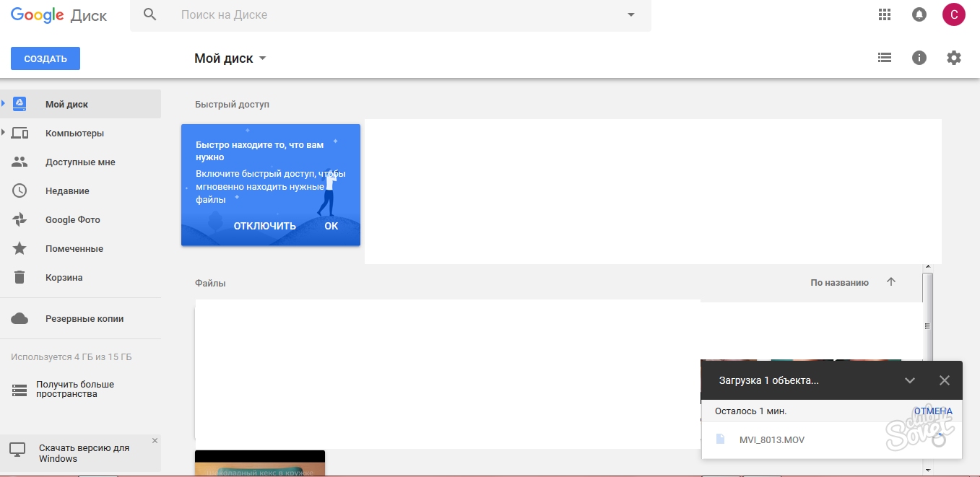Click the search magnifier icon
The image size is (980, 477).
150,14
